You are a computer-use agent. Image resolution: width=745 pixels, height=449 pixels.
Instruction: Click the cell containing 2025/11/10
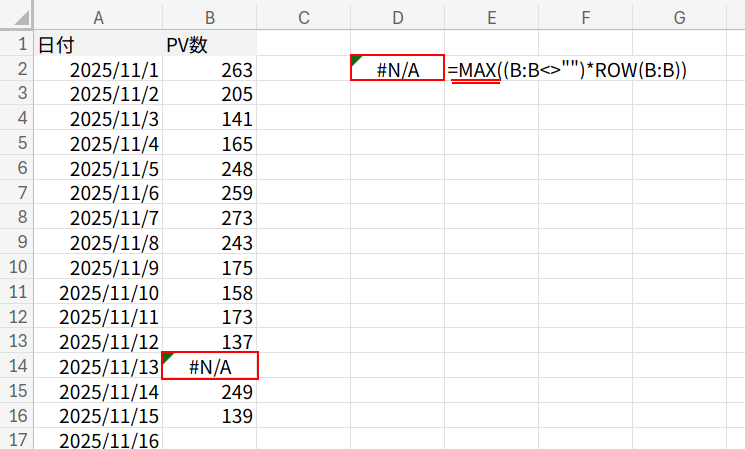tap(98, 292)
